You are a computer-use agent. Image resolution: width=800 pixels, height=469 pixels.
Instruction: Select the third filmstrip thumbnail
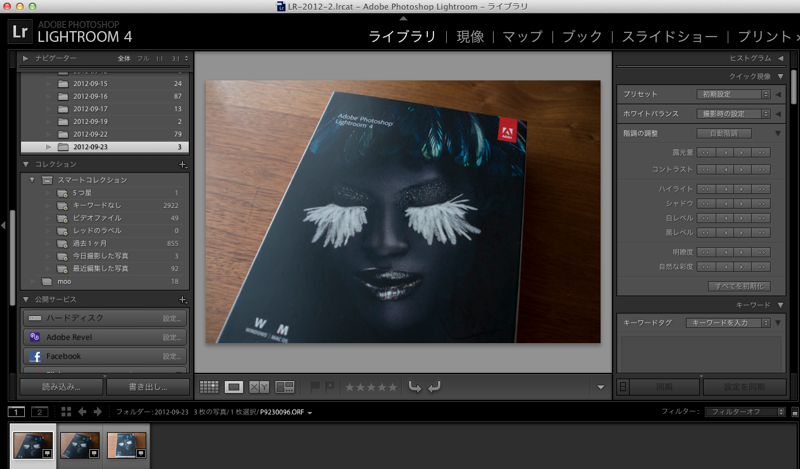[127, 445]
